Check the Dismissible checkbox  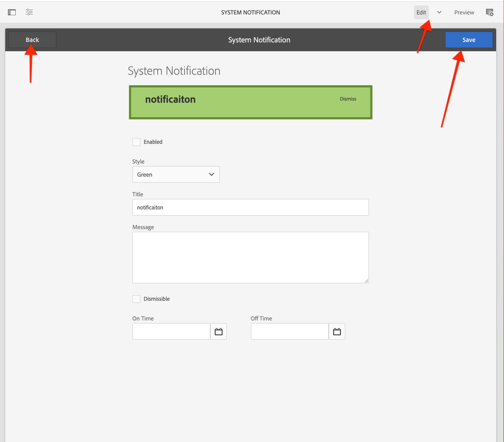(136, 299)
